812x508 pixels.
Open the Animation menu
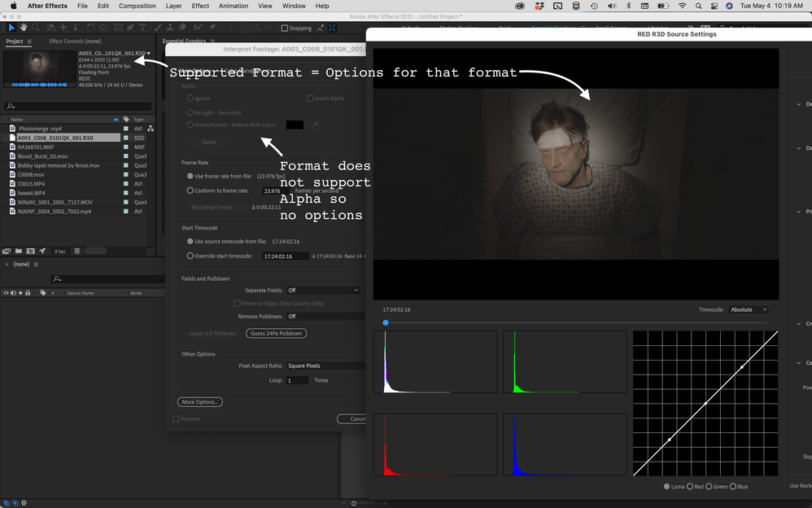(x=234, y=6)
